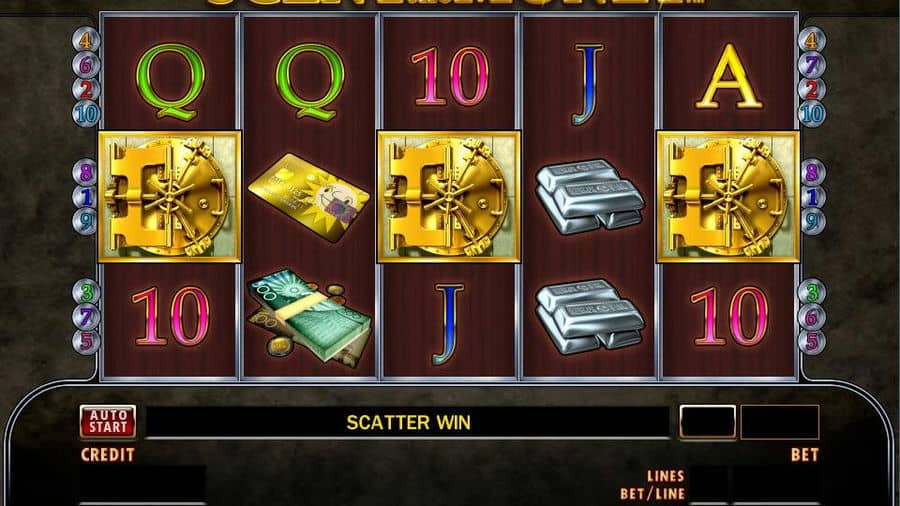This screenshot has height=506, width=900.
Task: Click the AUTO START button
Action: (108, 422)
